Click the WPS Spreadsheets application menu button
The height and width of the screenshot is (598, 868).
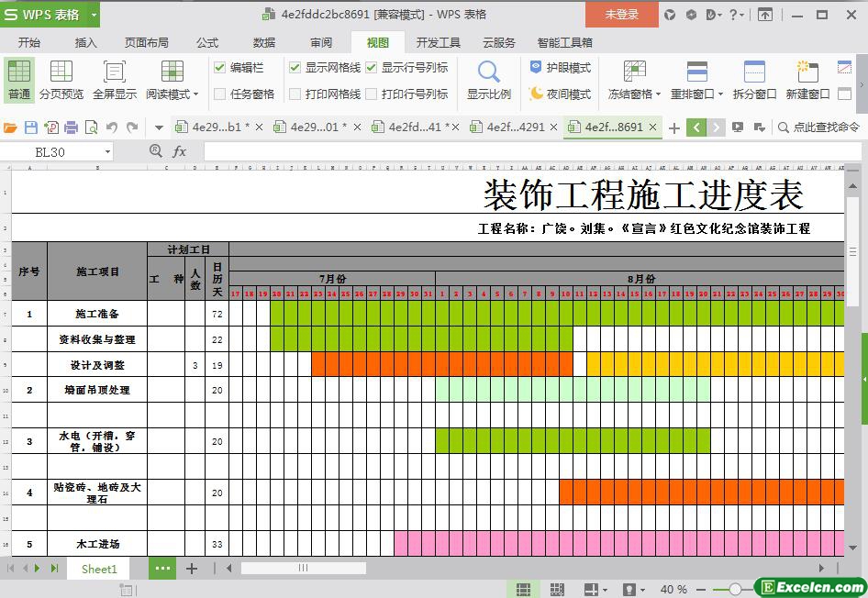coord(50,14)
